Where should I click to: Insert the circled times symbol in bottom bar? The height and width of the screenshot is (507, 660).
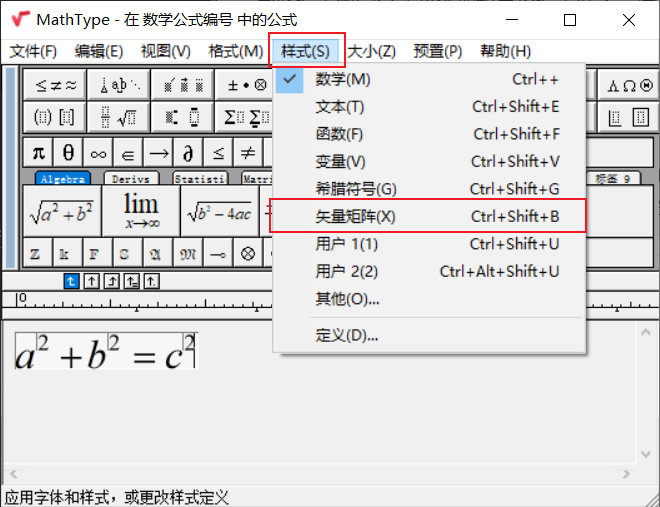(x=248, y=253)
